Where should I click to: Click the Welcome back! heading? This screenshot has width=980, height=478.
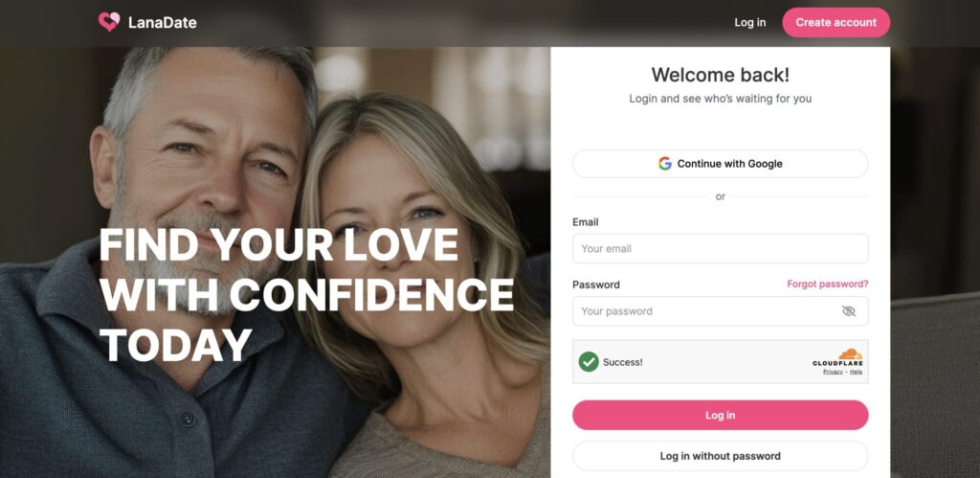point(720,75)
